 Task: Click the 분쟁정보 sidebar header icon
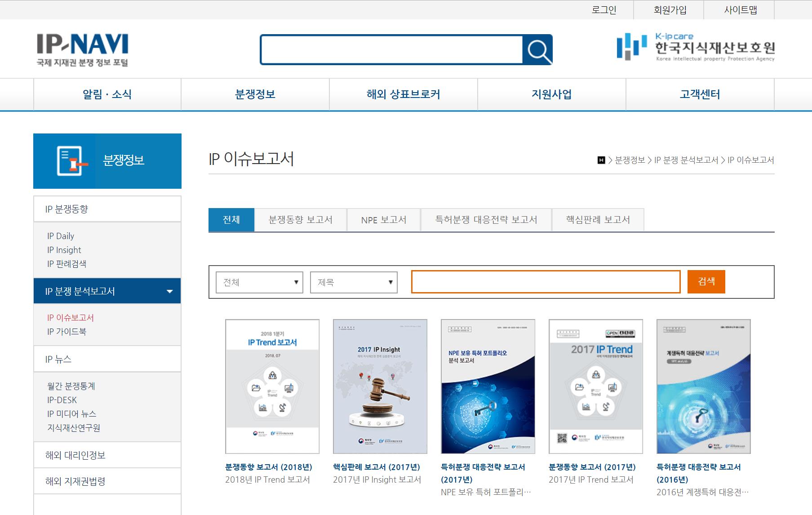(72, 160)
